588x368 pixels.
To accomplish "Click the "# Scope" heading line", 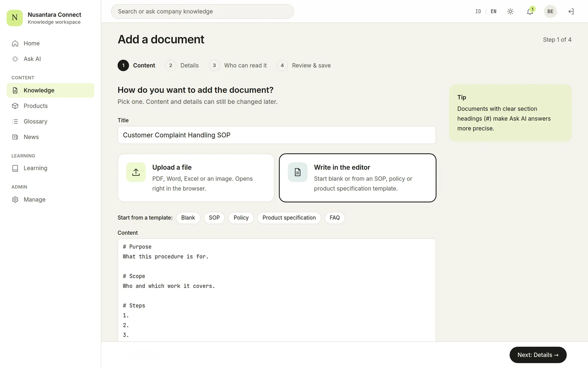I will [x=134, y=276].
